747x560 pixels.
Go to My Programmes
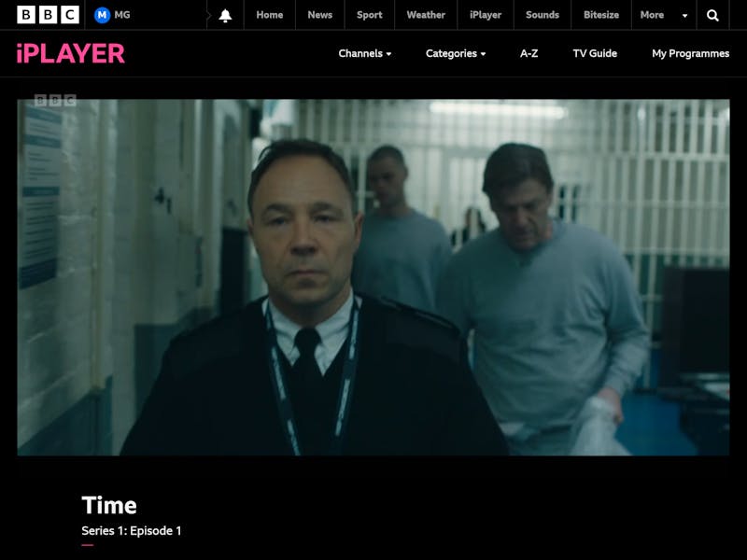point(690,53)
